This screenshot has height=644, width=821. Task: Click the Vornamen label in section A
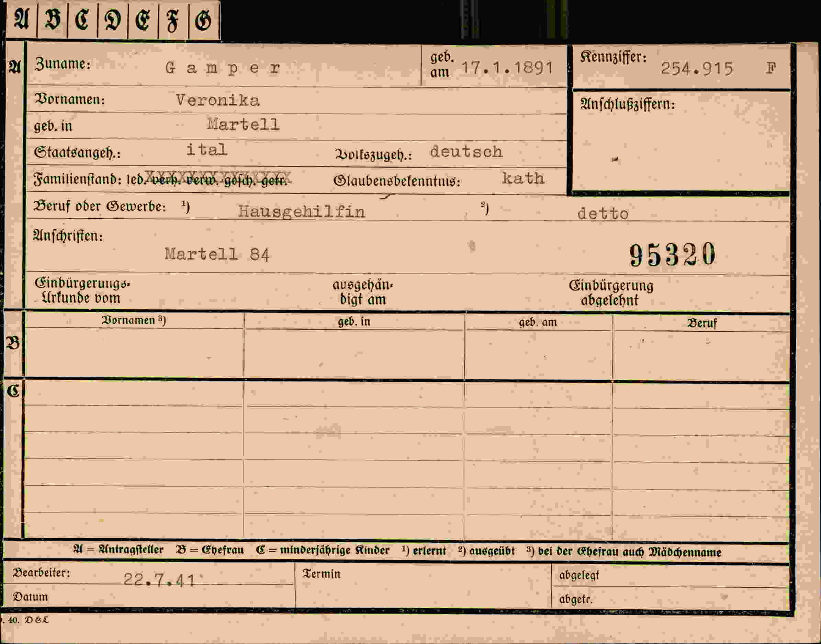[x=70, y=100]
